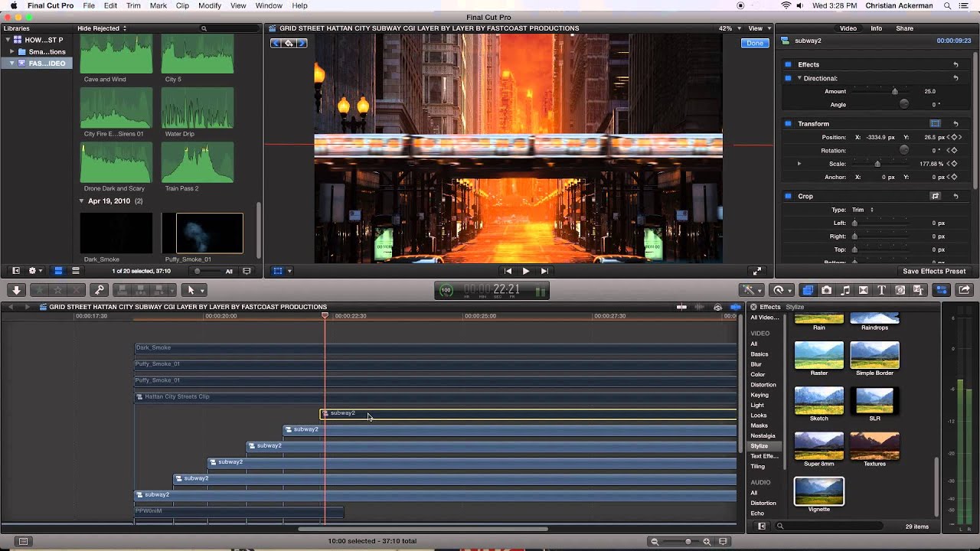Activate Crop onscreen controls icon
This screenshot has width=980, height=551.
point(935,196)
